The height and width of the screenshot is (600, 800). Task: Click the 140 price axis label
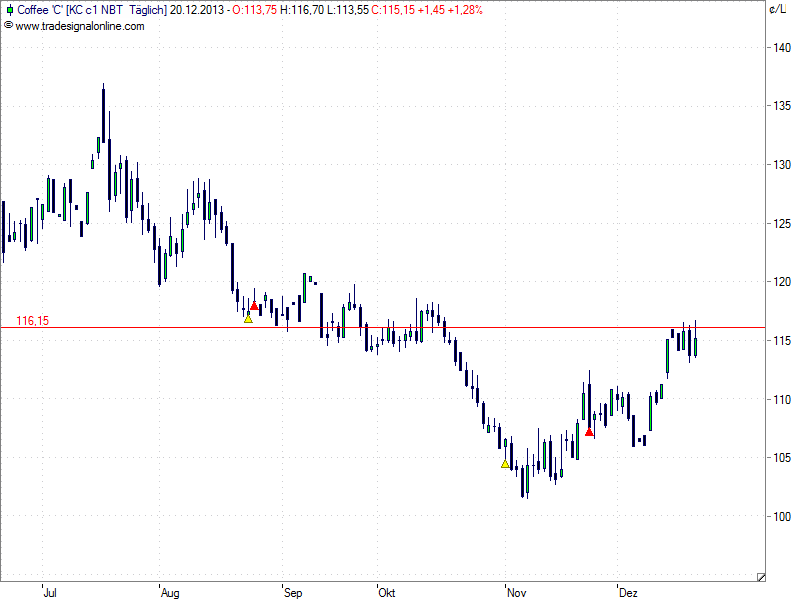point(782,48)
